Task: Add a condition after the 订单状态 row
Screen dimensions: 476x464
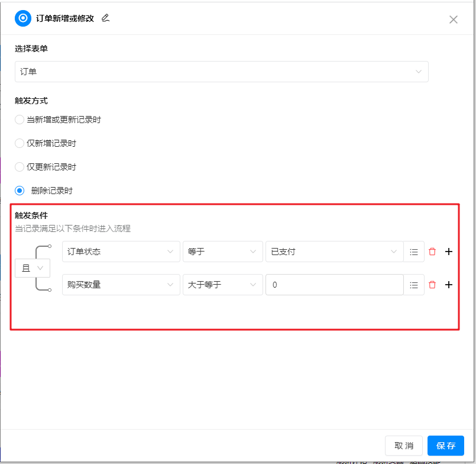Action: [x=449, y=252]
